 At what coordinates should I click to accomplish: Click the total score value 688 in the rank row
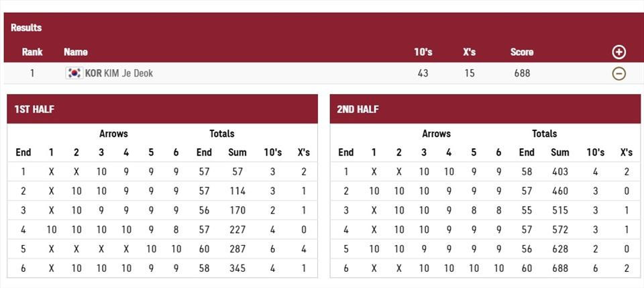coord(522,73)
